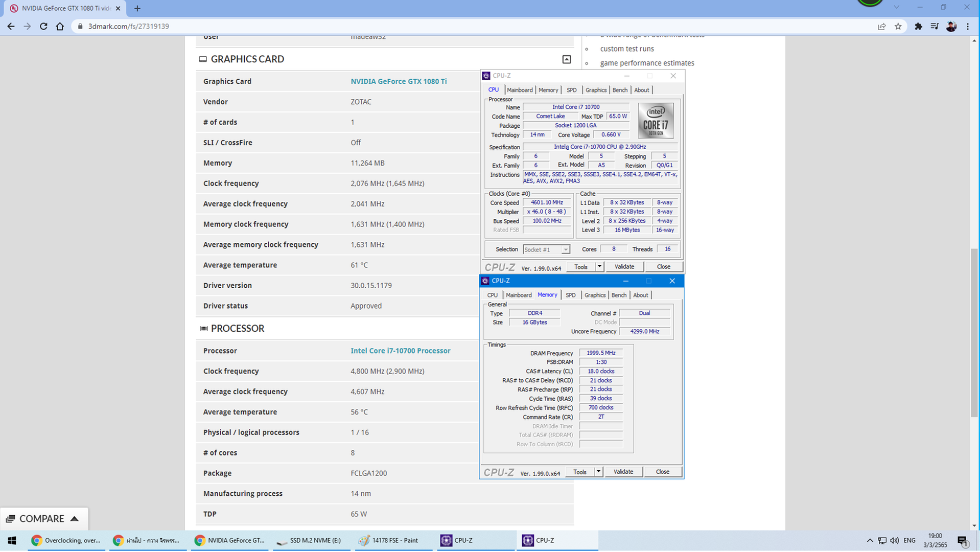Collapse the Graphics Card section

click(567, 59)
